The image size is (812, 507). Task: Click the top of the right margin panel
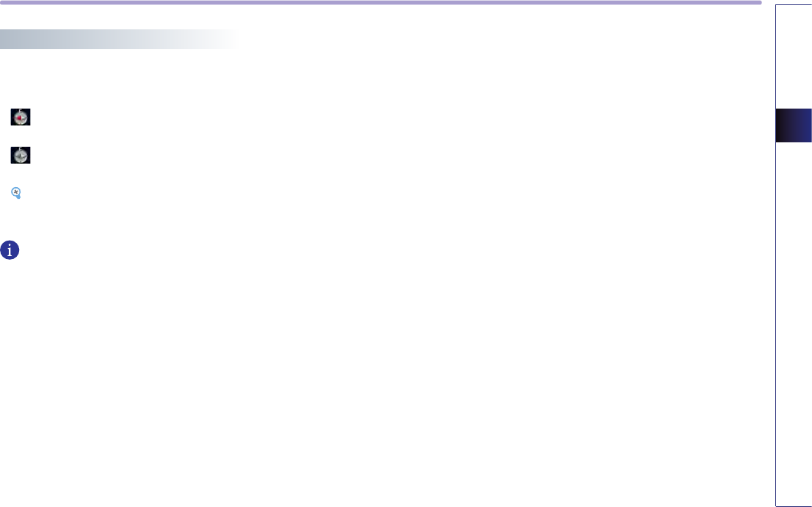coord(794,15)
